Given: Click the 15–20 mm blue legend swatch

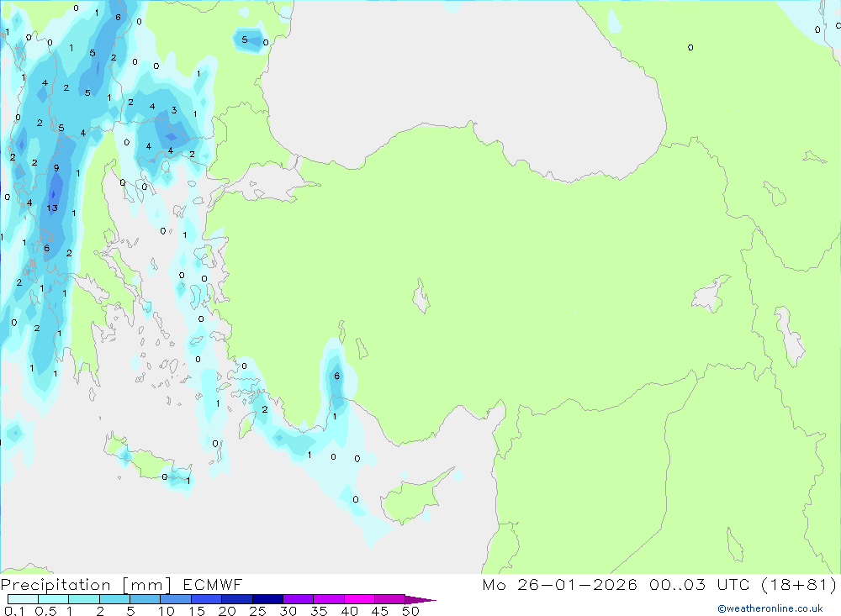Looking at the screenshot, I should (x=207, y=599).
